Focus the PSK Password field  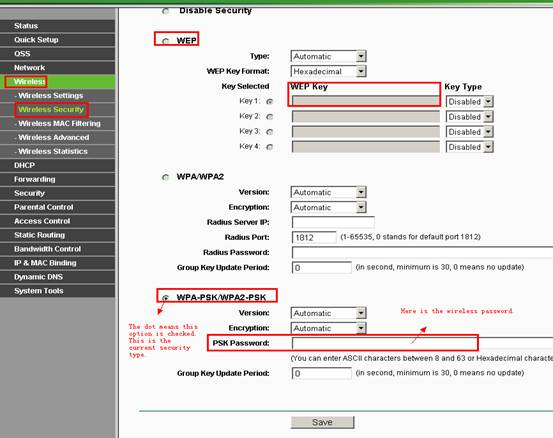coord(423,343)
